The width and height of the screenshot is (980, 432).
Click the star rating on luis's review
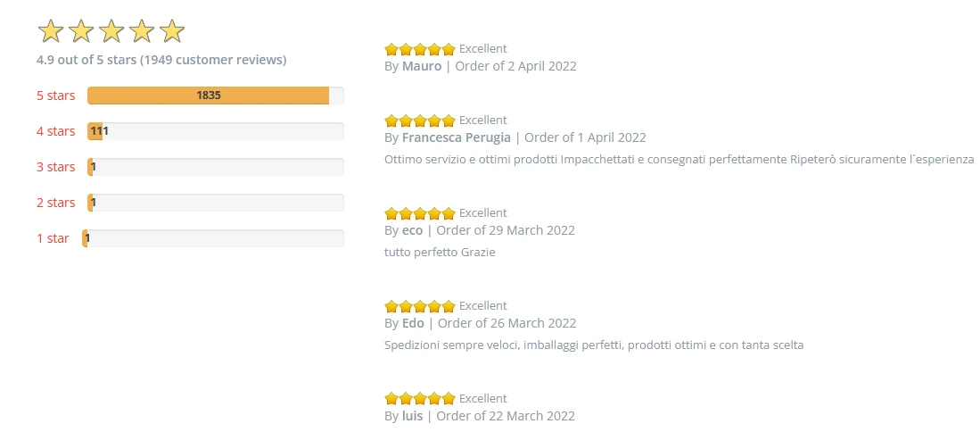(419, 399)
